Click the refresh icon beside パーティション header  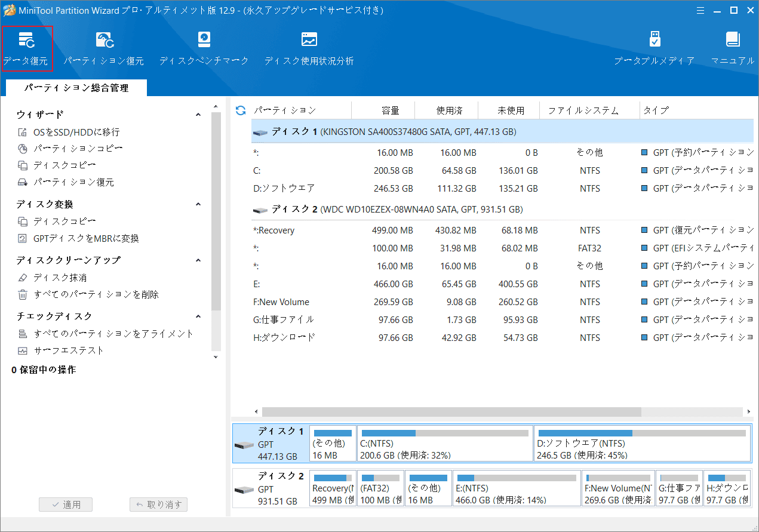[241, 110]
